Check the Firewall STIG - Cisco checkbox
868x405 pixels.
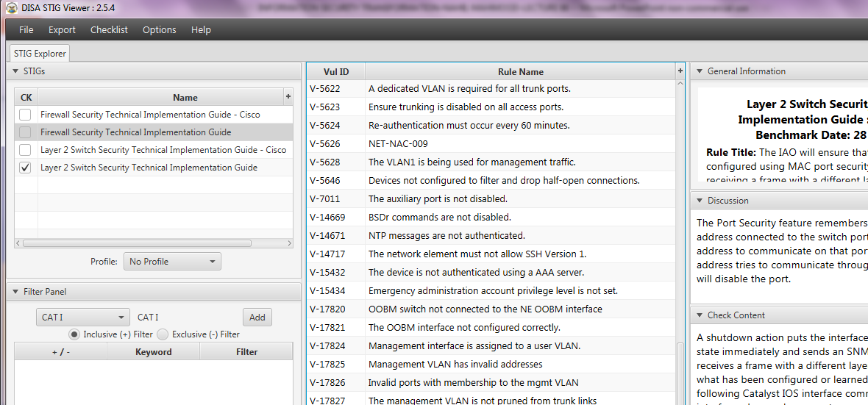click(25, 115)
